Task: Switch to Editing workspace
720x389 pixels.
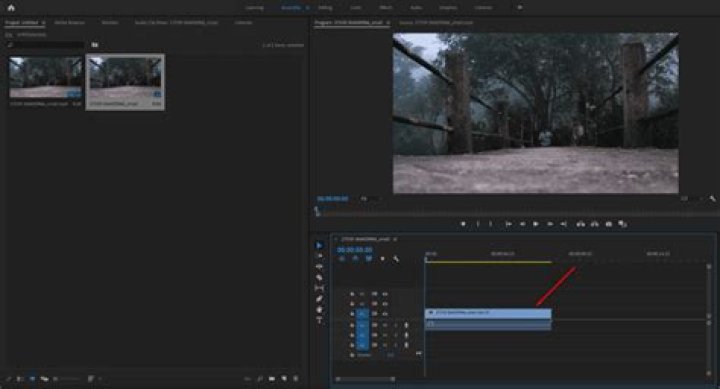Action: [x=325, y=8]
